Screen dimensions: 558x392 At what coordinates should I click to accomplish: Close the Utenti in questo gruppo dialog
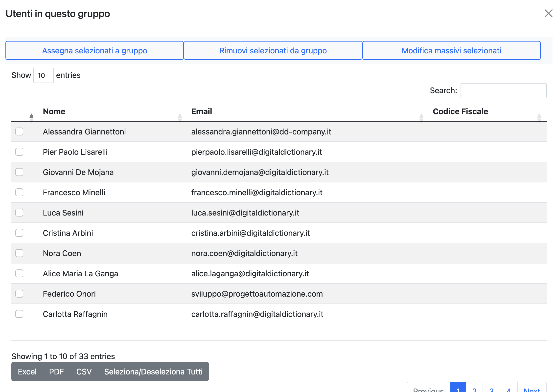[549, 14]
